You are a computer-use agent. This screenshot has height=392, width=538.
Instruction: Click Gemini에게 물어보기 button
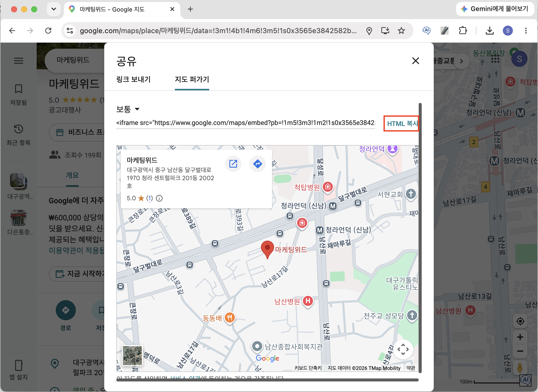495,9
